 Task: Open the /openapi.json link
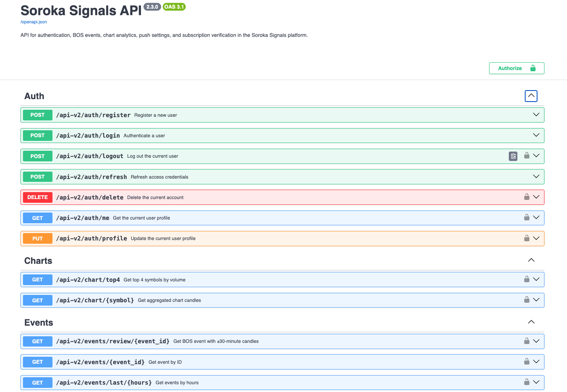click(34, 22)
